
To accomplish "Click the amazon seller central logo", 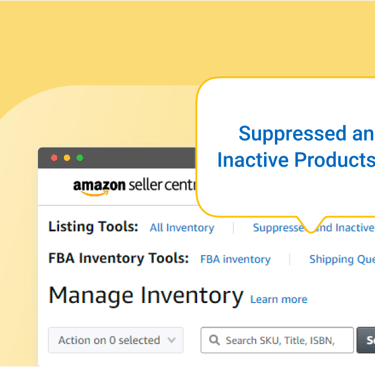I will pos(135,187).
